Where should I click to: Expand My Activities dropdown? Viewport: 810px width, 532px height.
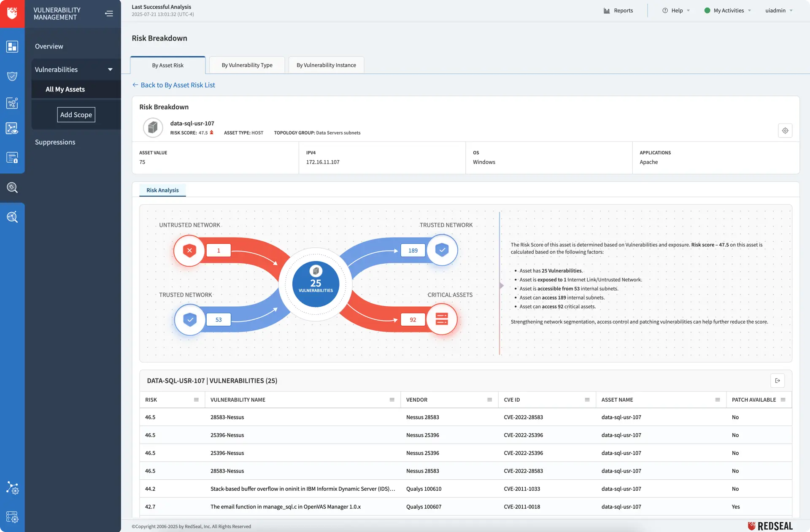tap(728, 11)
